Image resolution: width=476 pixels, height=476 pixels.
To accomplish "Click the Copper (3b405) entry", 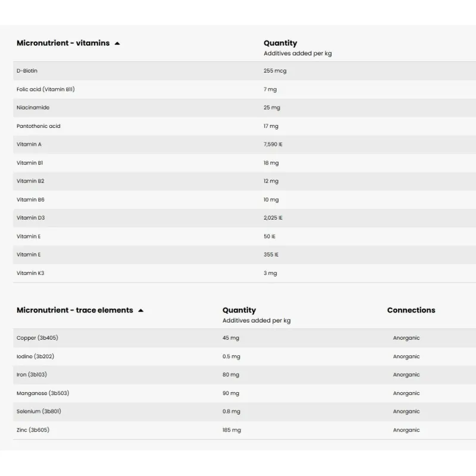I will click(37, 338).
